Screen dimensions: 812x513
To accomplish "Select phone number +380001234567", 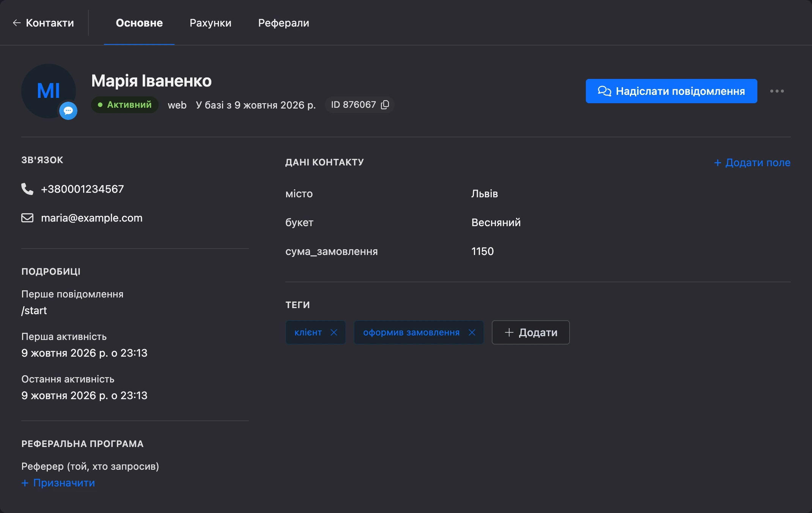I will (82, 189).
